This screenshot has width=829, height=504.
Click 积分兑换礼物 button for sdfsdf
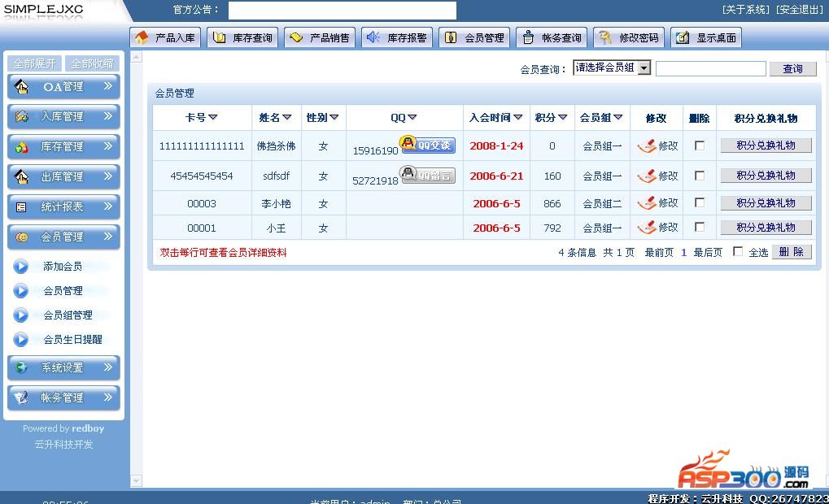(766, 176)
